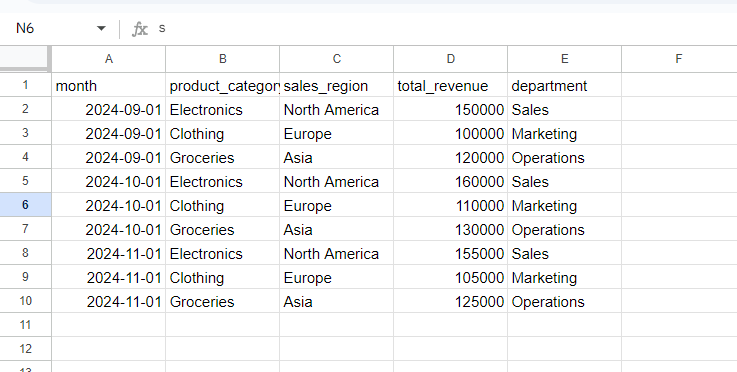Click North America in row 2
737x372 pixels.
(337, 110)
